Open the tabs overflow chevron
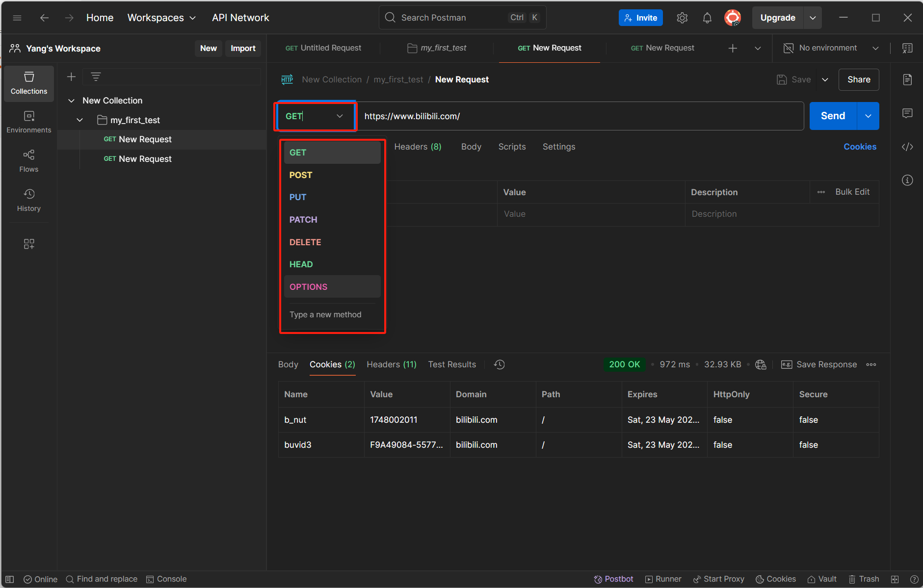923x588 pixels. (x=758, y=48)
